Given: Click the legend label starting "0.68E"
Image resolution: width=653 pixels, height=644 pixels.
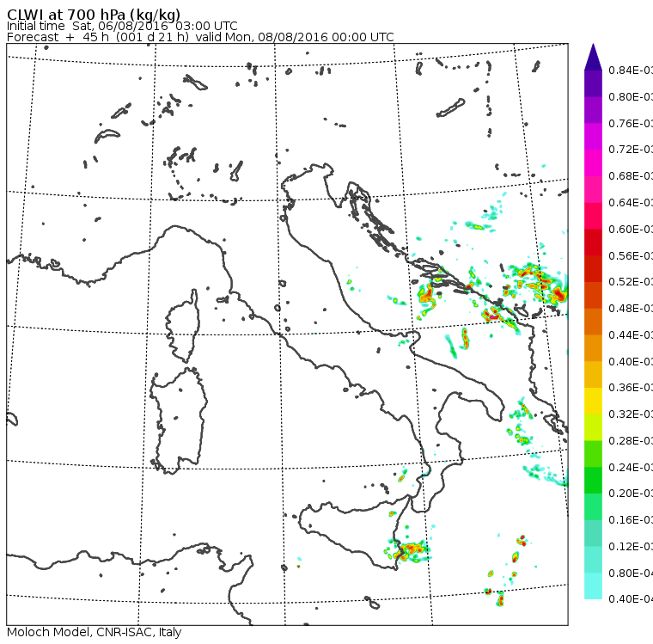Looking at the screenshot, I should [631, 176].
